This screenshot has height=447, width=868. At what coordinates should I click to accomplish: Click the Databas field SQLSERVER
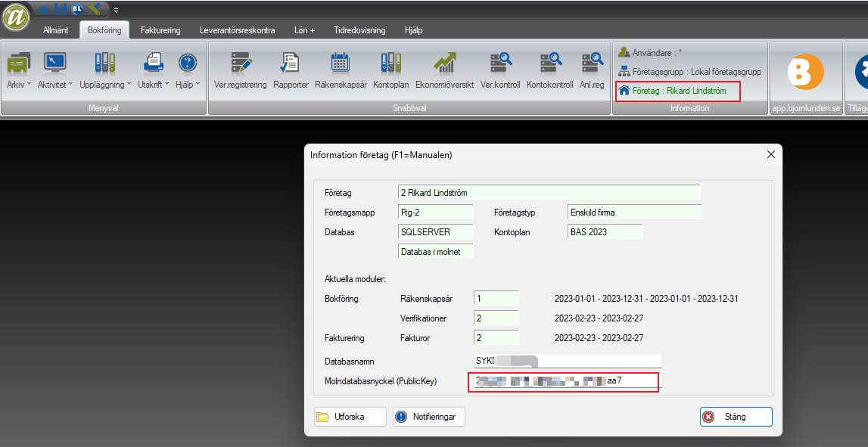point(436,231)
